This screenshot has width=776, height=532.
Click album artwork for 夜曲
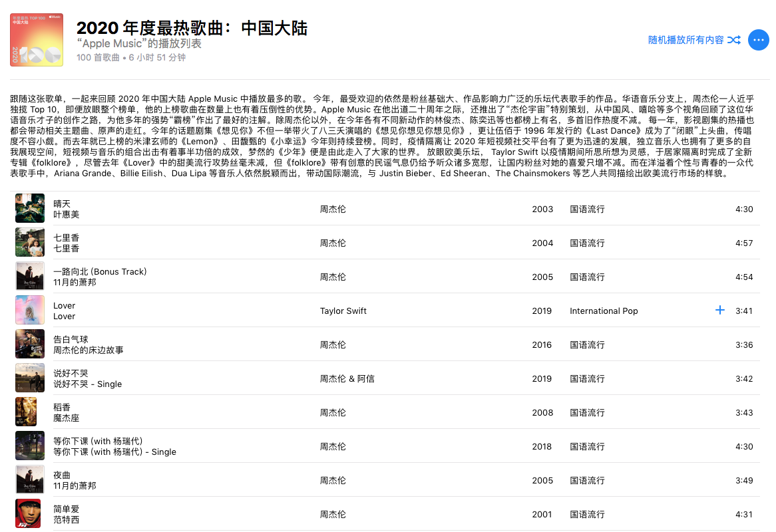(x=30, y=479)
